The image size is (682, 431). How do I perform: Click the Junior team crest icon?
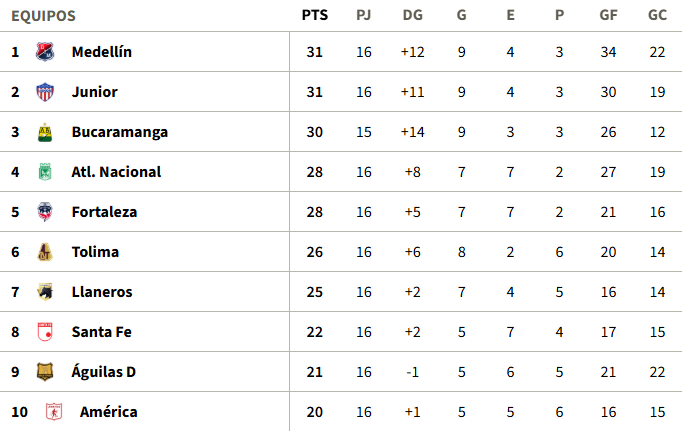tap(44, 92)
